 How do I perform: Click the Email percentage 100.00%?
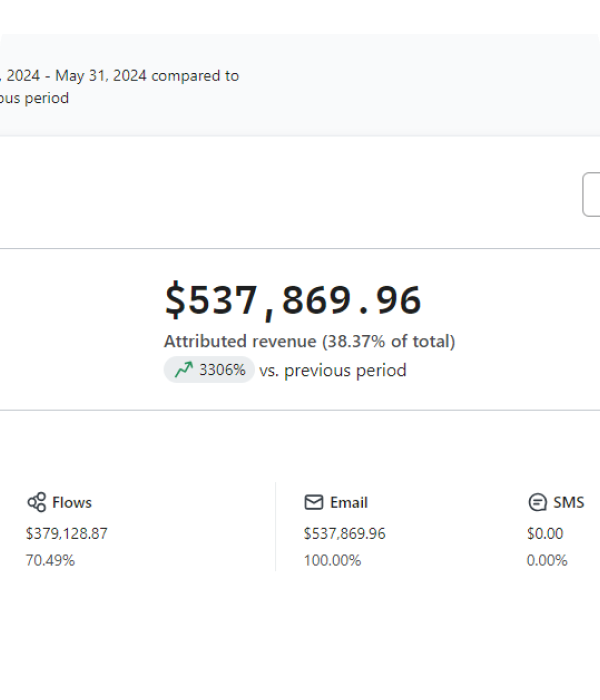332,560
